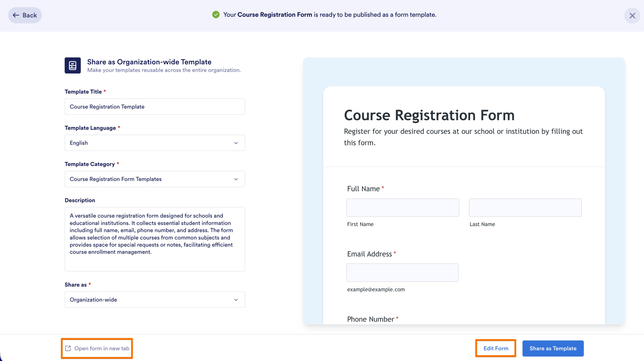This screenshot has width=644, height=361.
Task: Dismiss the notification banner with the X icon
Action: click(x=632, y=16)
